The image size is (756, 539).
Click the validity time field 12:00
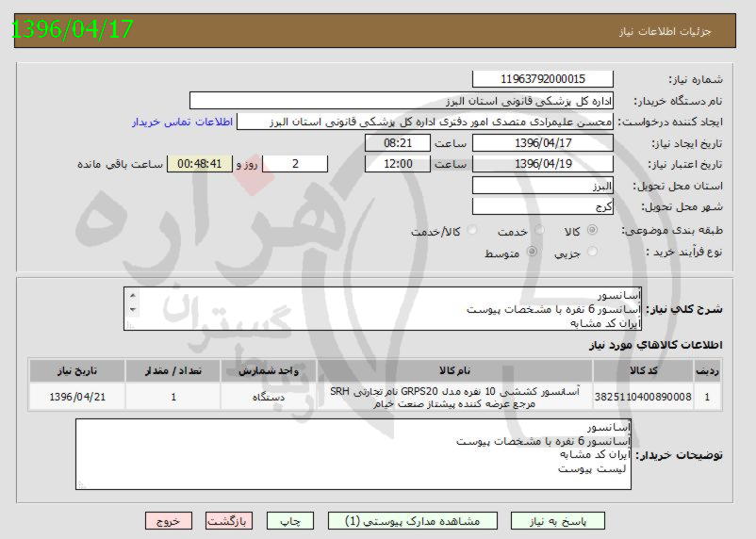click(398, 164)
